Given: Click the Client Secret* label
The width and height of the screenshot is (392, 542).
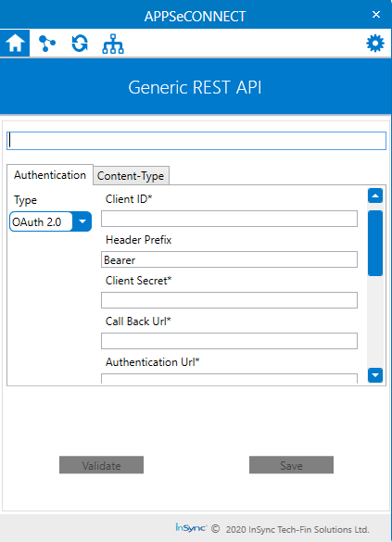Looking at the screenshot, I should click(139, 281).
